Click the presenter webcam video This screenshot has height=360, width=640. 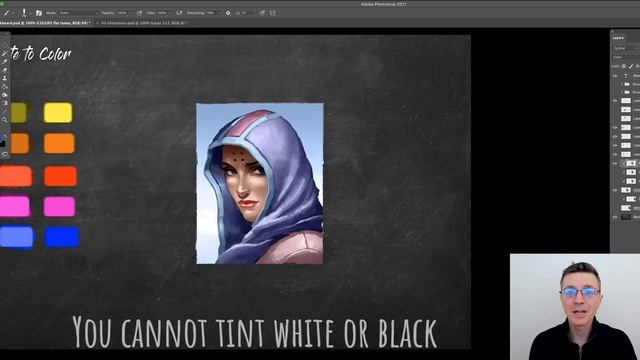[575, 307]
